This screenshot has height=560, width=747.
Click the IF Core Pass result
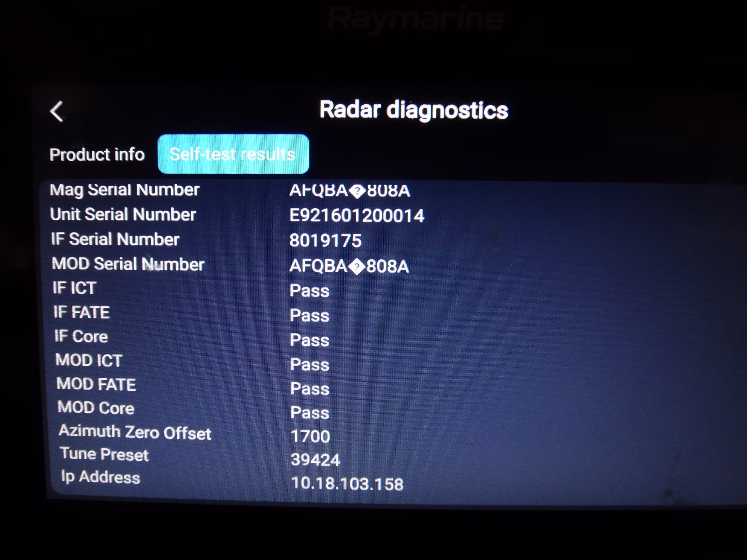click(x=309, y=340)
